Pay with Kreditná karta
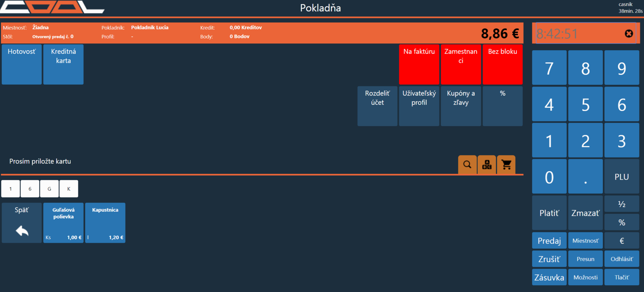The height and width of the screenshot is (292, 644). (x=63, y=64)
